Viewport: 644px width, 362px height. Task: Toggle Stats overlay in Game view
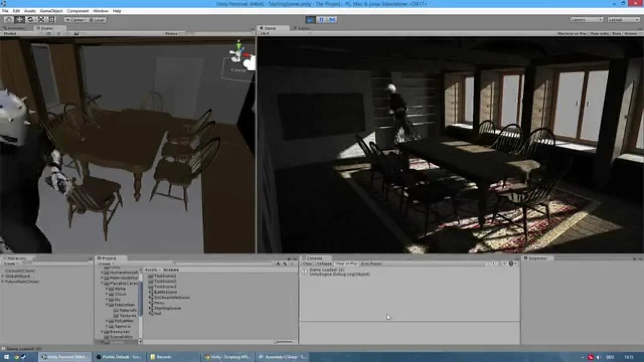tap(616, 34)
